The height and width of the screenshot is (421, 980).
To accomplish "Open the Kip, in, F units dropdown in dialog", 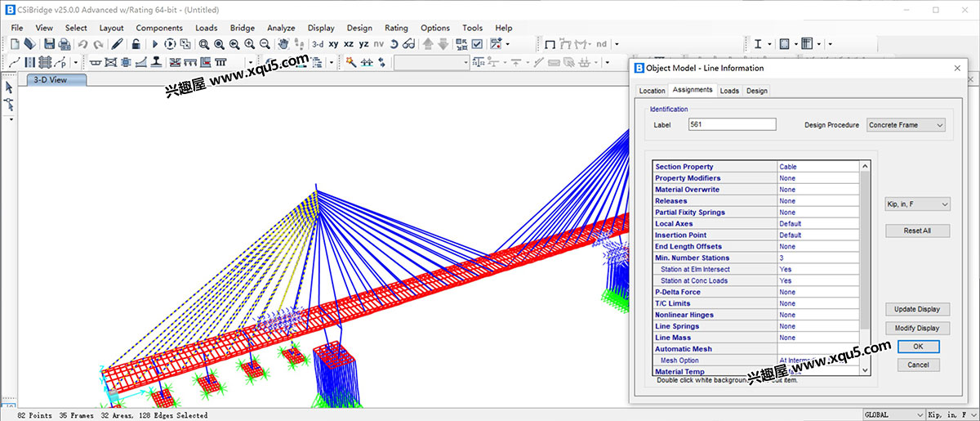I will (x=918, y=204).
